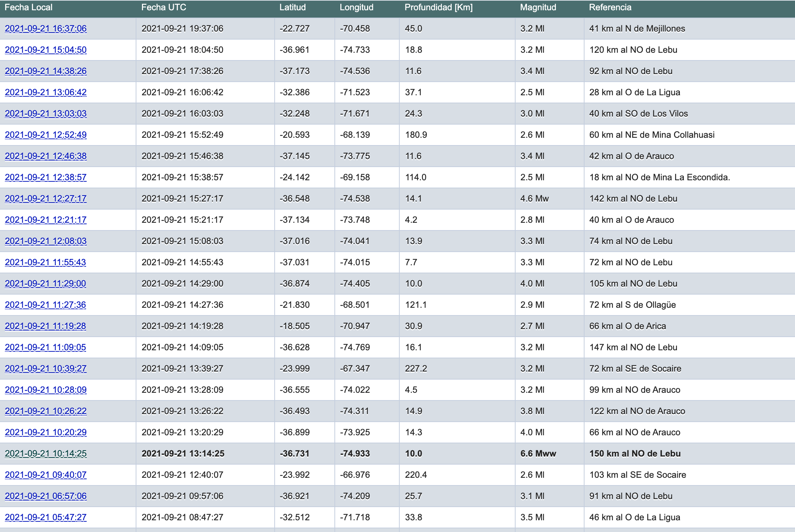This screenshot has width=795, height=532.
Task: Open the 2021-09-21 15:04:50 event link
Action: 46,50
